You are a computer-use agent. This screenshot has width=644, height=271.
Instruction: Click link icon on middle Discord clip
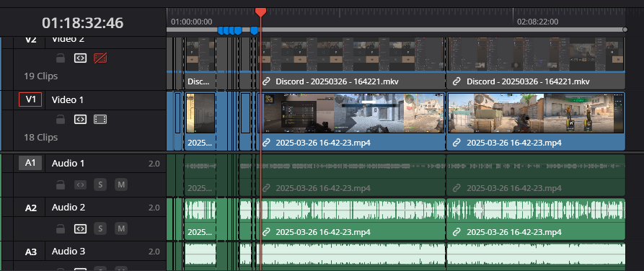(x=266, y=81)
